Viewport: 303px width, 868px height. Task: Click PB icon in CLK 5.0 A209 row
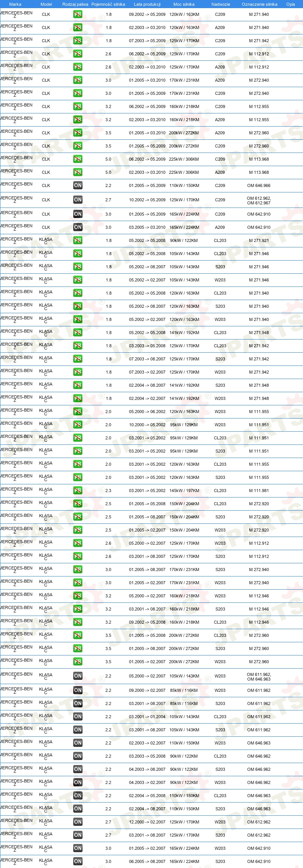(x=78, y=172)
